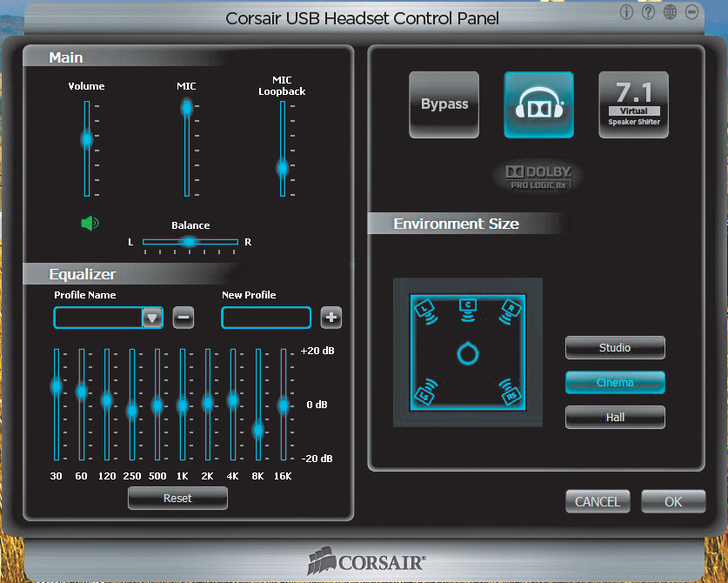This screenshot has height=583, width=728.
Task: Click the Balance slider knob
Action: point(190,241)
